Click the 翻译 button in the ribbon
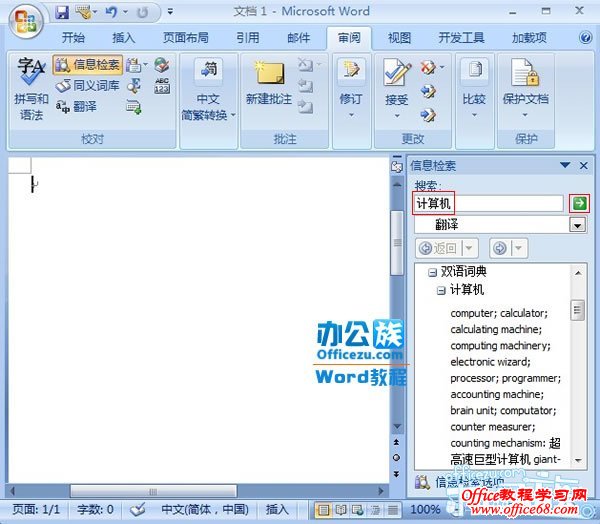Image resolution: width=600 pixels, height=524 pixels. (77, 106)
